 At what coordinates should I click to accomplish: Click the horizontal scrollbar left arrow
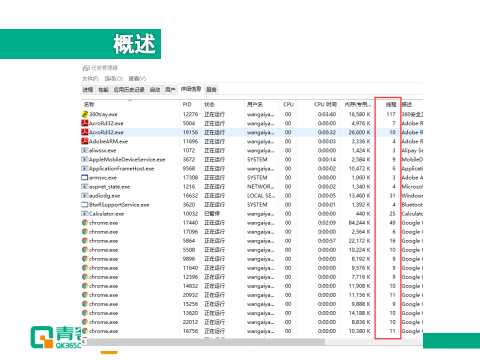[84, 342]
